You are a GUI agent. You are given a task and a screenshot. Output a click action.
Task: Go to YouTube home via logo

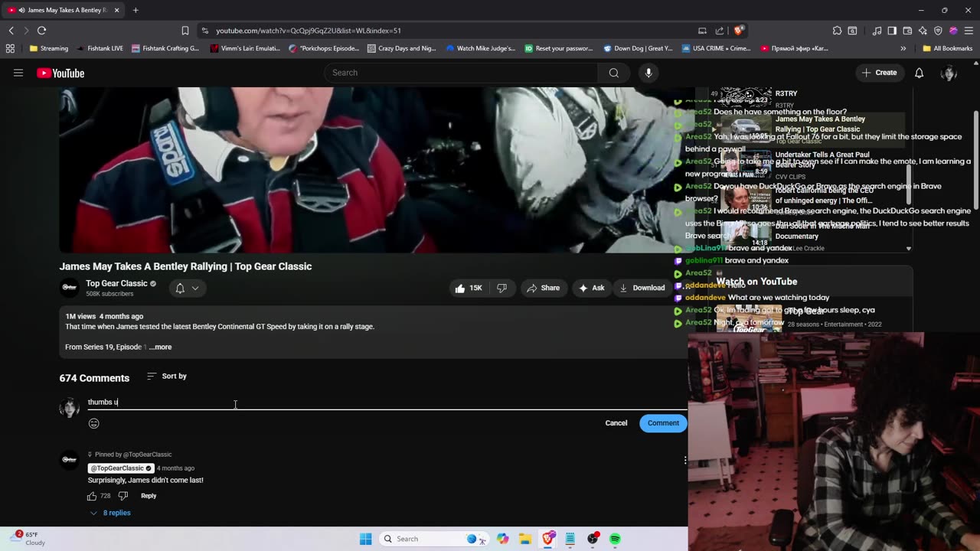coord(60,73)
